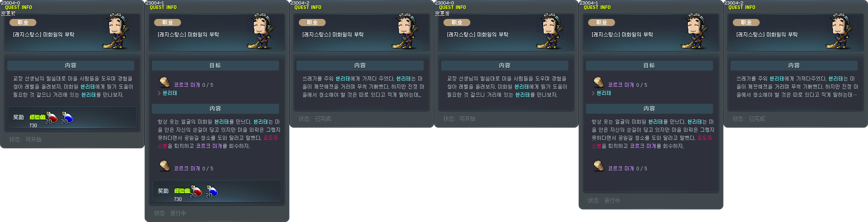Select the NPC portrait in the 变更后 quest panel

(552, 31)
